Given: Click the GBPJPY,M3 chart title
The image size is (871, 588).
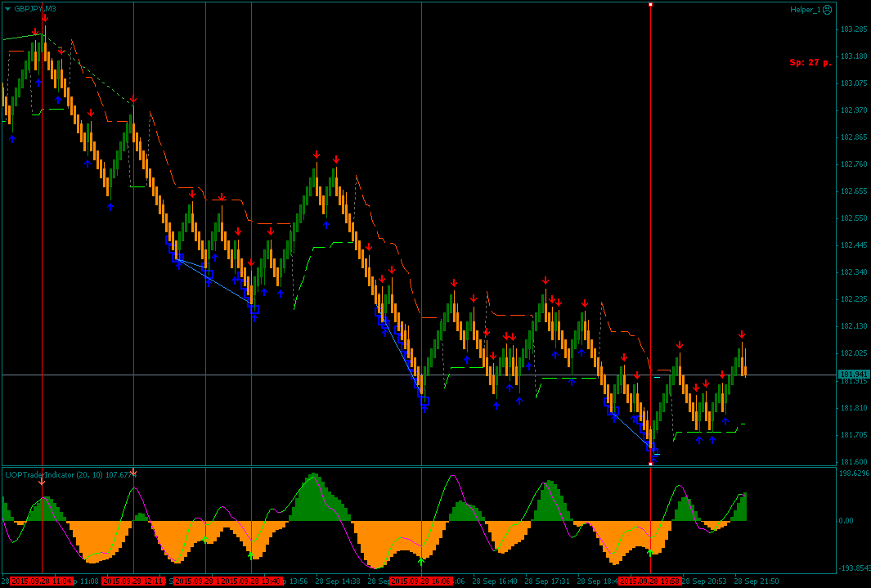Looking at the screenshot, I should pyautogui.click(x=35, y=9).
